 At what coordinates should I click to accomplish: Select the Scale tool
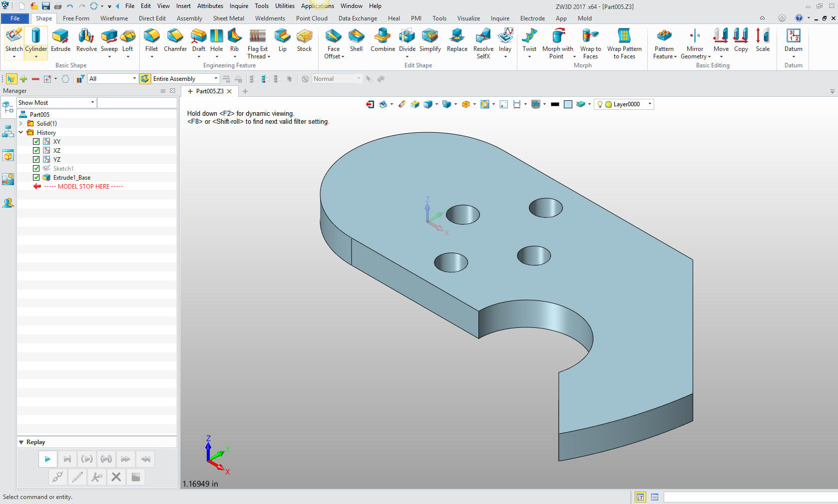[763, 40]
